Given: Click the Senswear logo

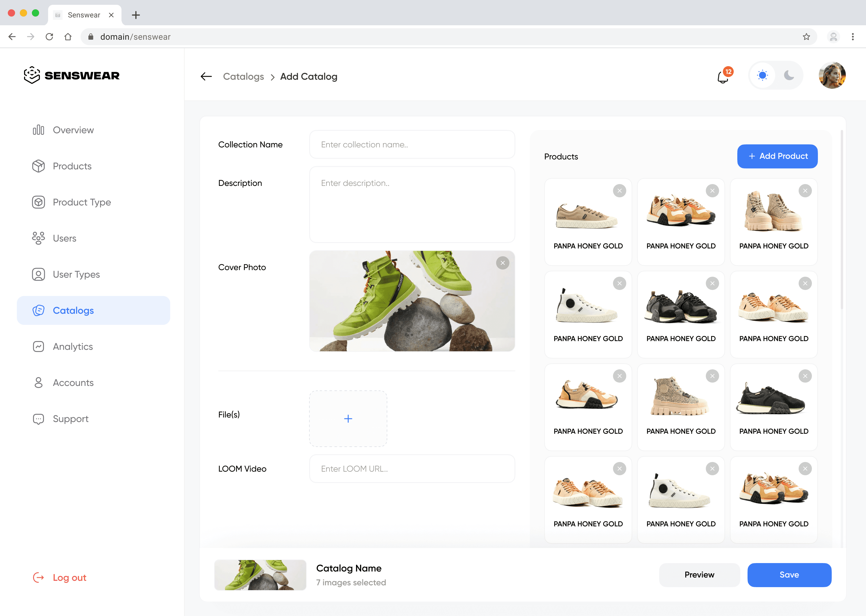Looking at the screenshot, I should [x=71, y=75].
